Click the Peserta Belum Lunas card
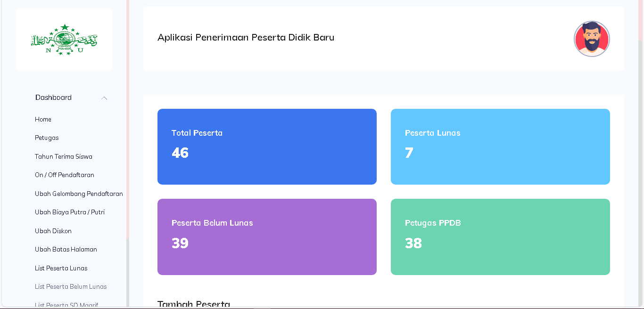Viewport: 644px width, 309px height. 267,236
